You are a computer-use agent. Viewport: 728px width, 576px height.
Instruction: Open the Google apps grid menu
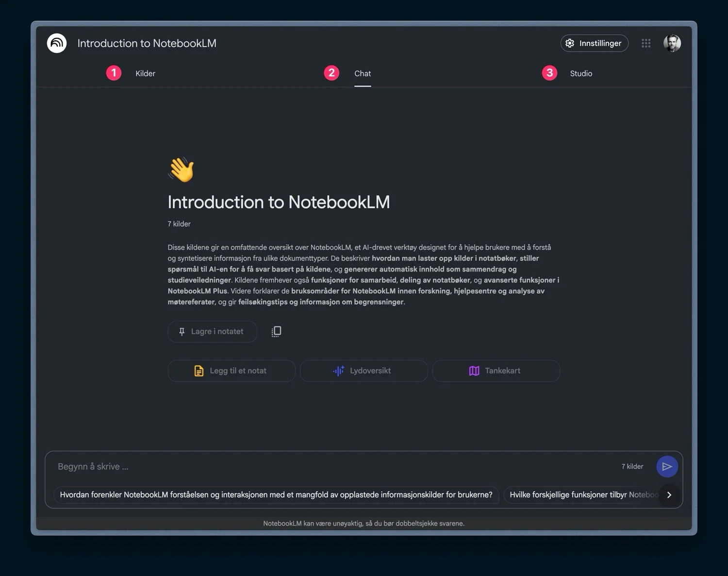click(x=646, y=43)
